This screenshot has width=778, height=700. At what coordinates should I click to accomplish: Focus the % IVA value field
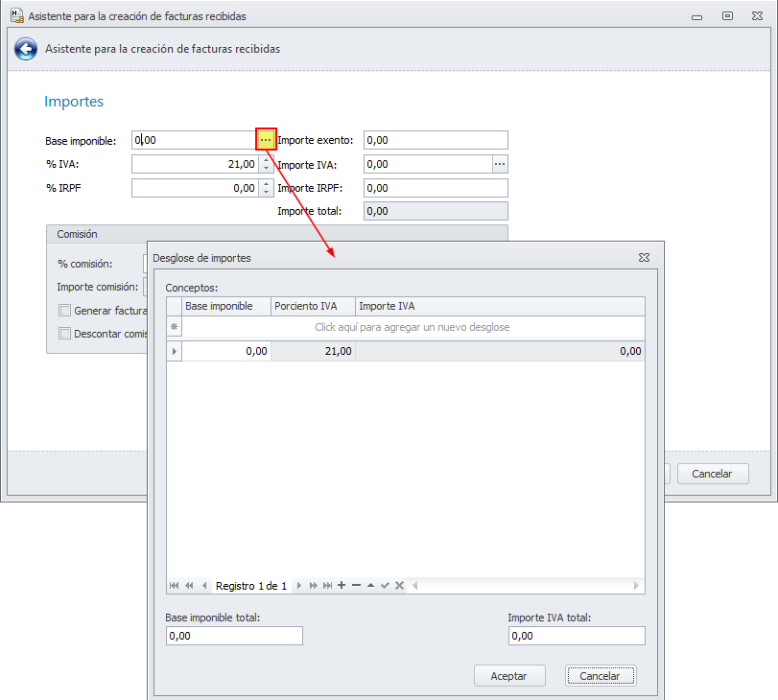196,164
